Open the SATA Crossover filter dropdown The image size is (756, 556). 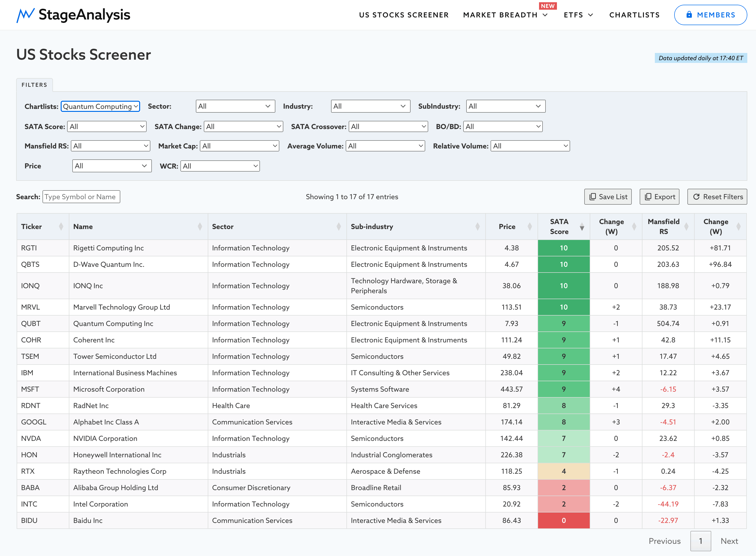(388, 127)
